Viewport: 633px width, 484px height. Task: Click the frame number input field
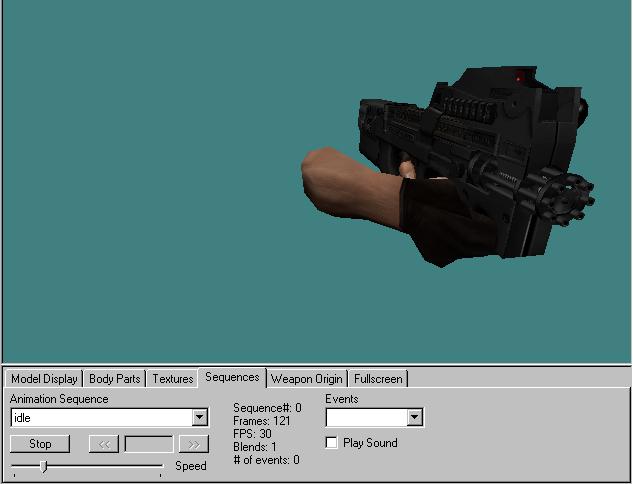point(149,444)
